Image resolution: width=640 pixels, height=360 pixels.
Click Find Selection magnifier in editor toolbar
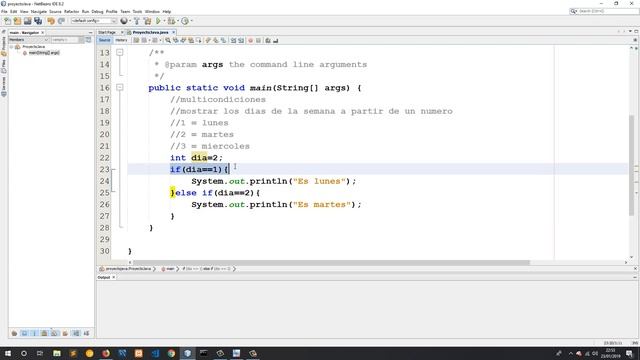point(168,40)
